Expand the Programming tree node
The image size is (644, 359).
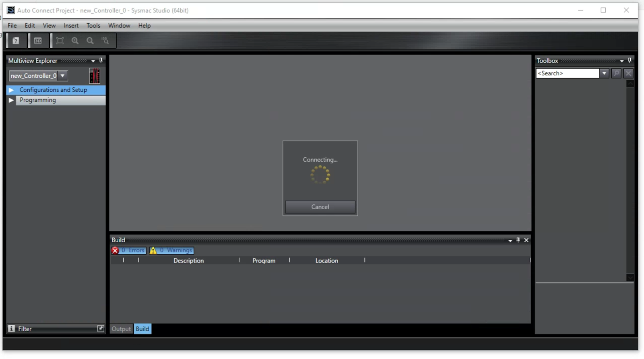[x=11, y=100]
